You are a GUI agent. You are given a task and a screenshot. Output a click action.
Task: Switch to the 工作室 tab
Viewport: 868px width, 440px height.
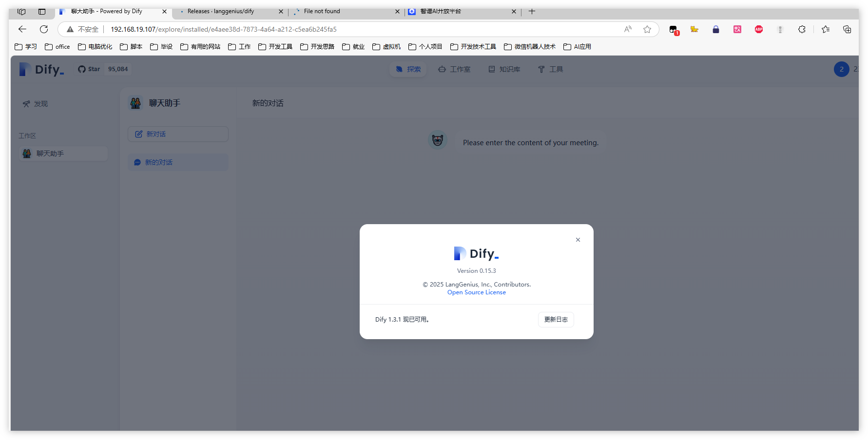[x=454, y=69]
